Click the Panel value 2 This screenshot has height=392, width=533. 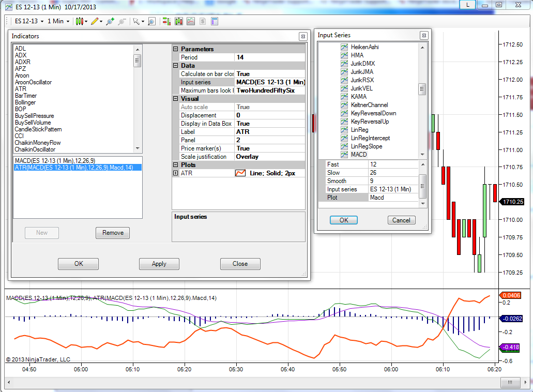pyautogui.click(x=270, y=140)
